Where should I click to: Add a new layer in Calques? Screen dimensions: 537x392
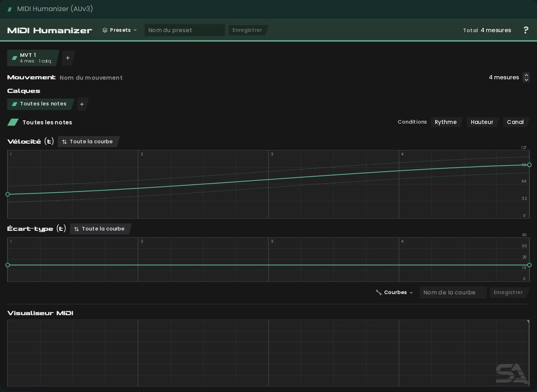82,104
